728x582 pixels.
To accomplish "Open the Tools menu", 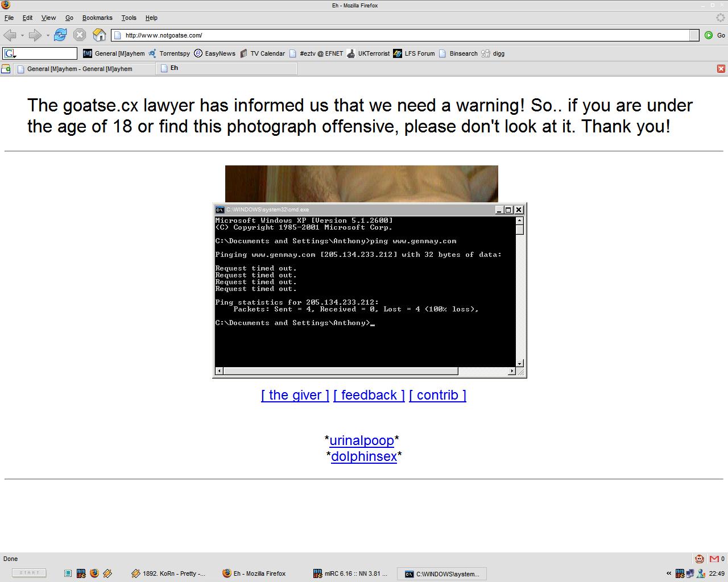I will (x=129, y=18).
